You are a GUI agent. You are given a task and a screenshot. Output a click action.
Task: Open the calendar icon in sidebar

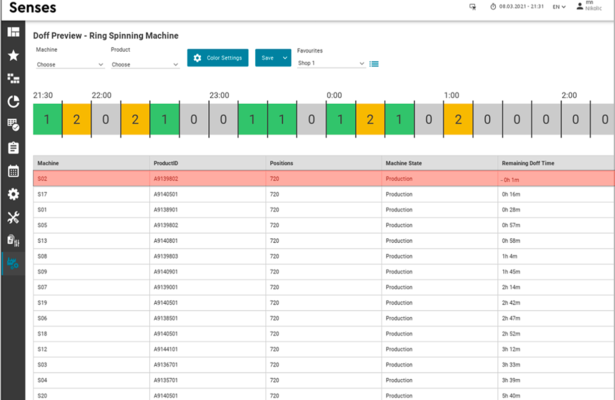coord(13,171)
